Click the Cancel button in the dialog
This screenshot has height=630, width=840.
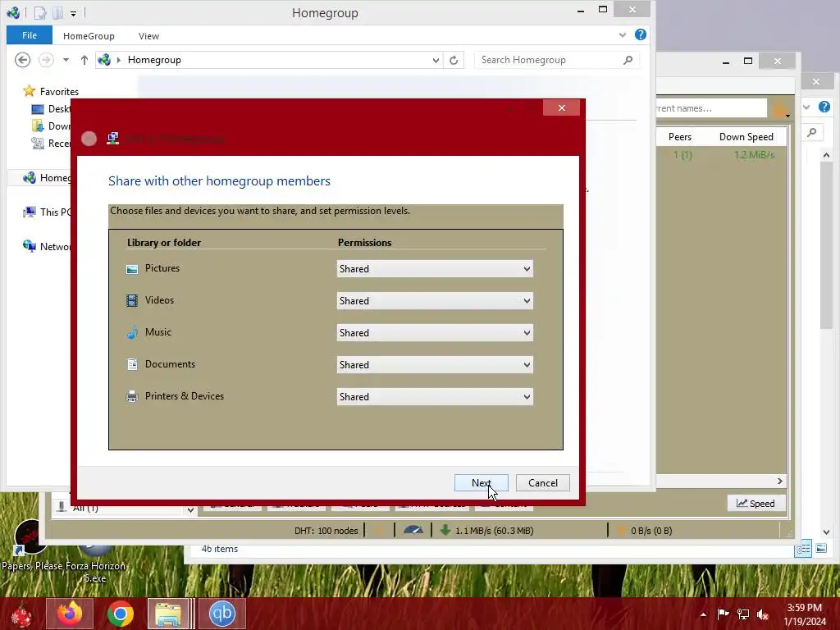[543, 482]
